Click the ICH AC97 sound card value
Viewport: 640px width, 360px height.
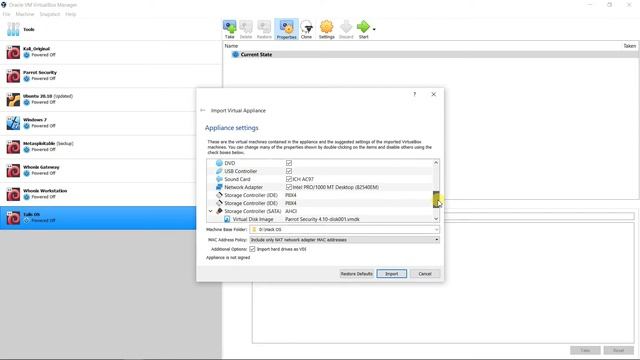(x=303, y=179)
